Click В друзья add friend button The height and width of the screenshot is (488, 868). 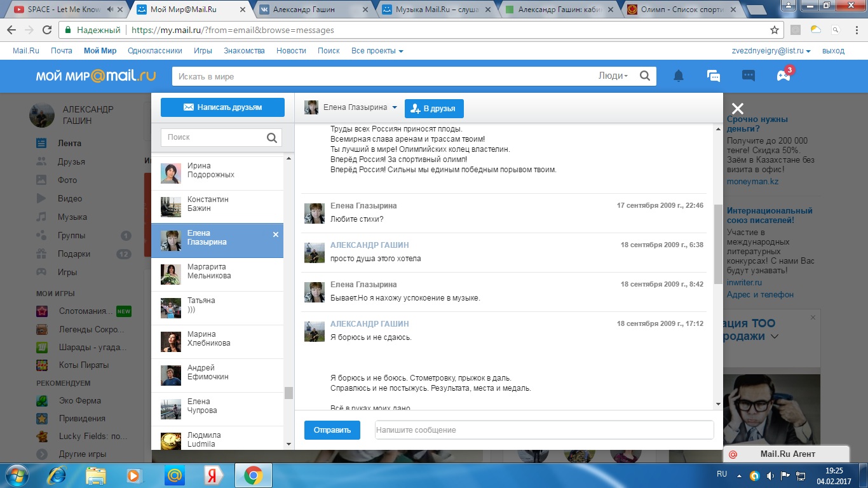click(x=434, y=109)
